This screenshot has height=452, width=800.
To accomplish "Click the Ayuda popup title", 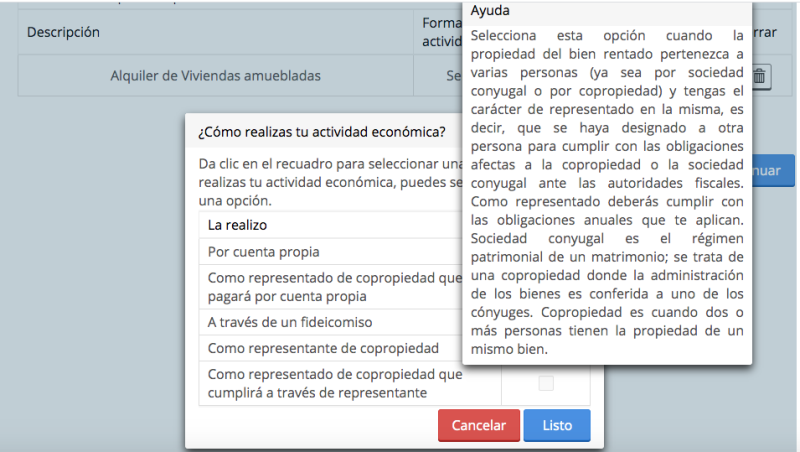I will click(490, 10).
